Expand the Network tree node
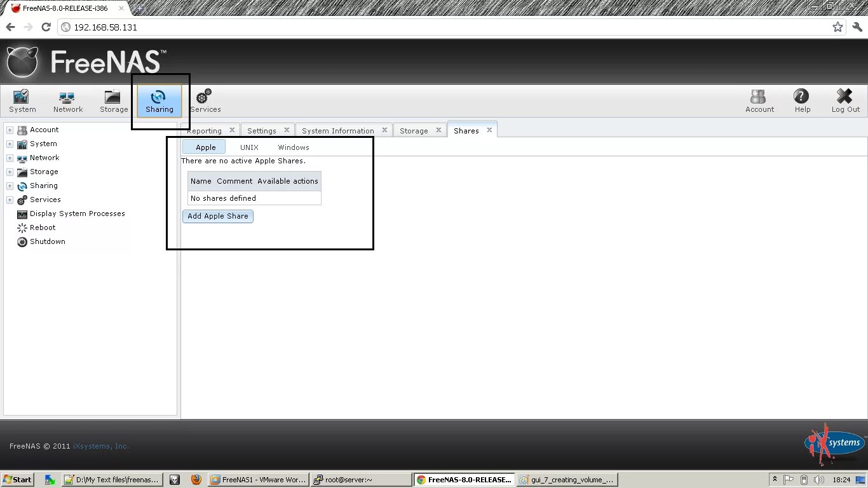Screen dimensions: 868x488 10,158
